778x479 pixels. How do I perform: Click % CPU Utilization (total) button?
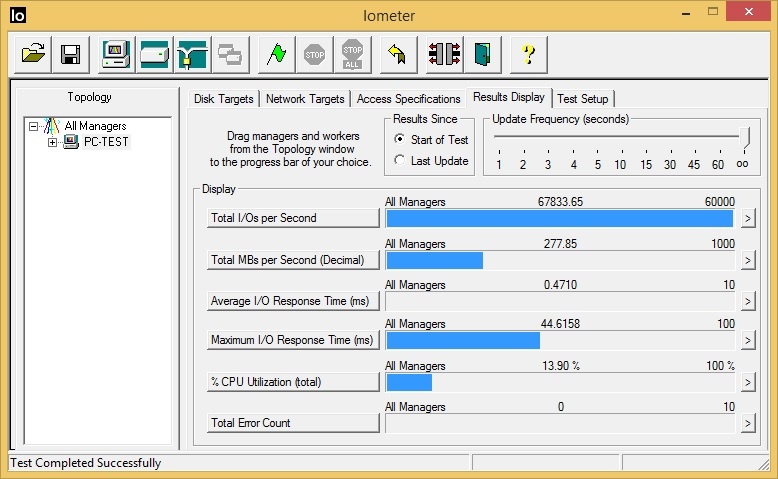pyautogui.click(x=293, y=382)
